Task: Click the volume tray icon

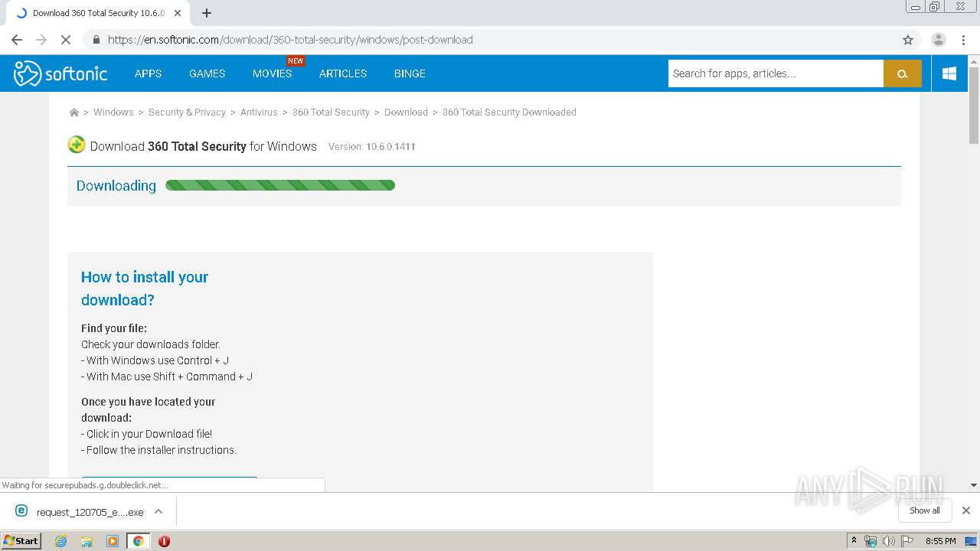Action: 889,541
